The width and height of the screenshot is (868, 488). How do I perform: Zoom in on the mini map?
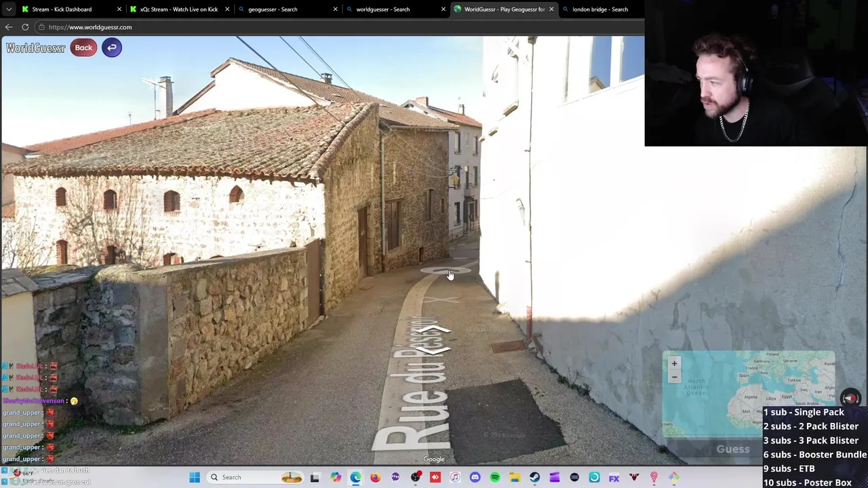point(674,363)
